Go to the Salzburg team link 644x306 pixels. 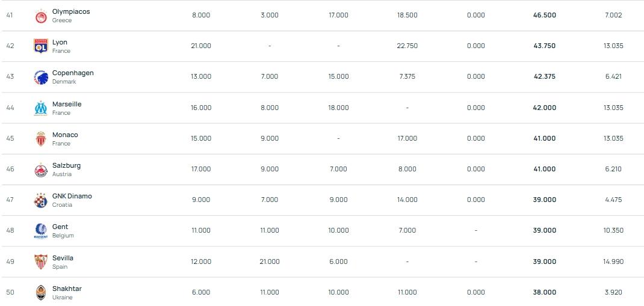pyautogui.click(x=66, y=165)
